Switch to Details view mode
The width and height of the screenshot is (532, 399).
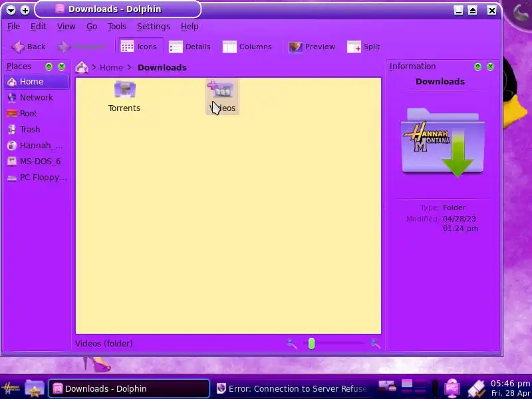click(190, 47)
